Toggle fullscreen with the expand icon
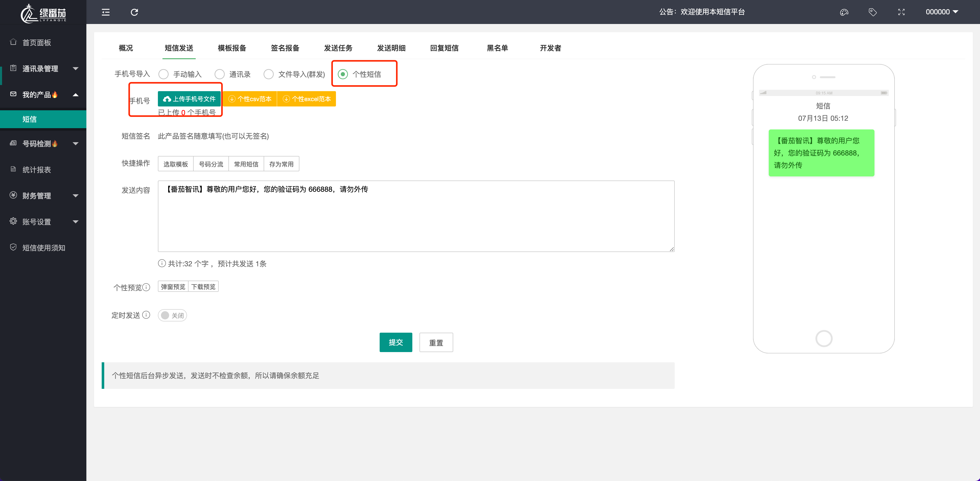 point(901,12)
